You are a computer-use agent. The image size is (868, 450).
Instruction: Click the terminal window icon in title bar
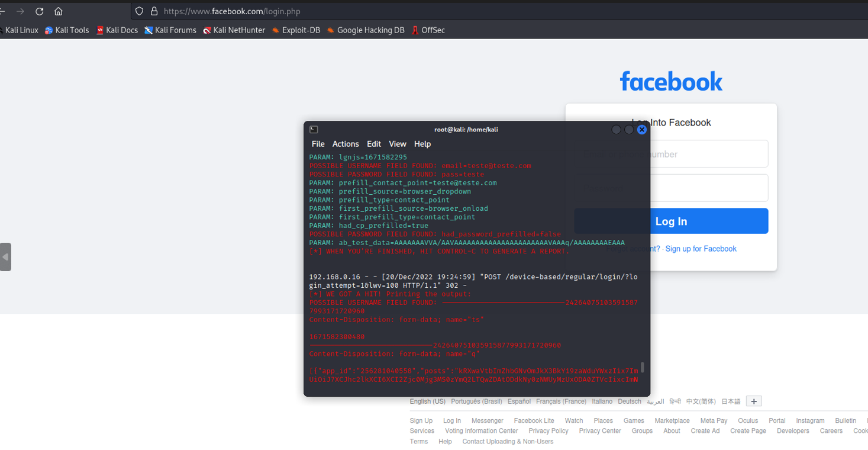pyautogui.click(x=314, y=130)
